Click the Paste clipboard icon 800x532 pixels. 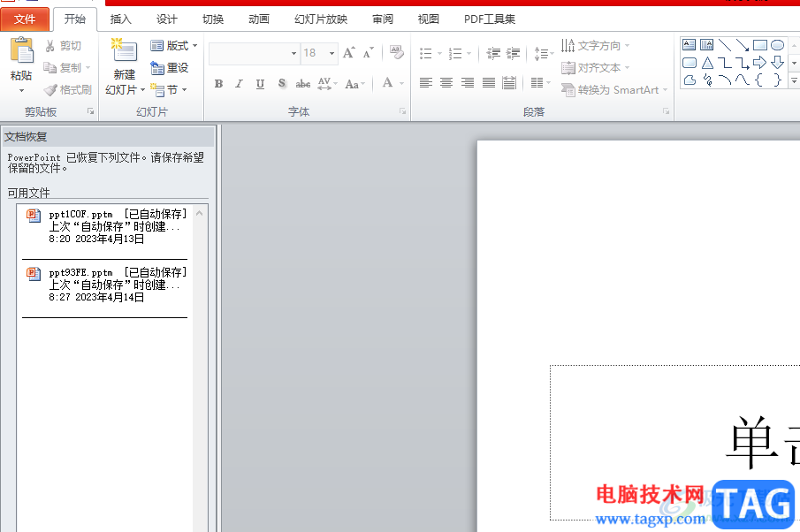pyautogui.click(x=21, y=50)
